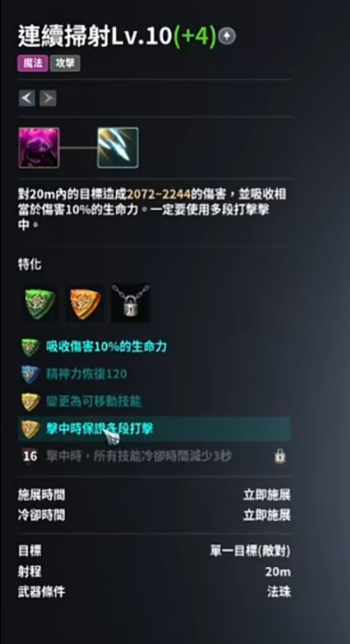Click the 攻擊 tag
The image size is (350, 644).
(65, 63)
